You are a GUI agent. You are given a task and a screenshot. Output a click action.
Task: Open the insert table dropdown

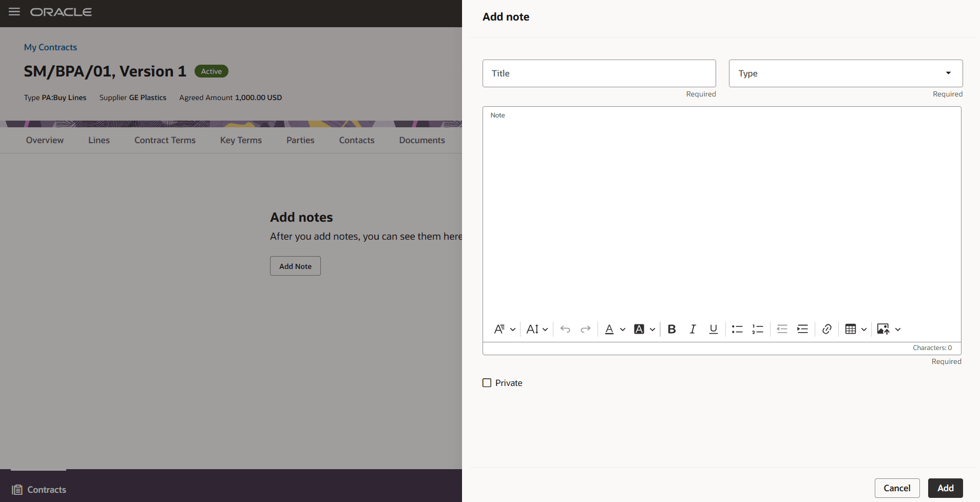tap(864, 329)
